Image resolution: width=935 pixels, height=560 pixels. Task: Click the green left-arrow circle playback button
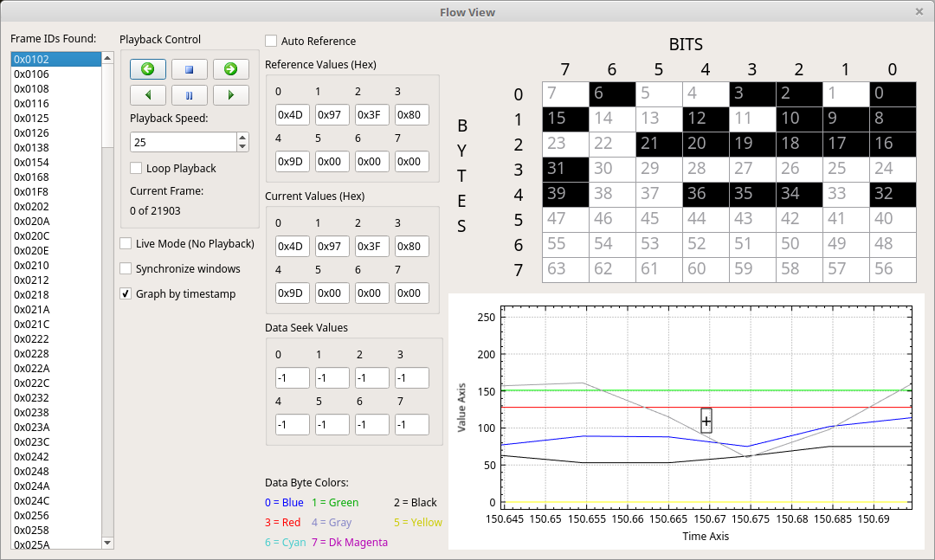click(x=148, y=69)
